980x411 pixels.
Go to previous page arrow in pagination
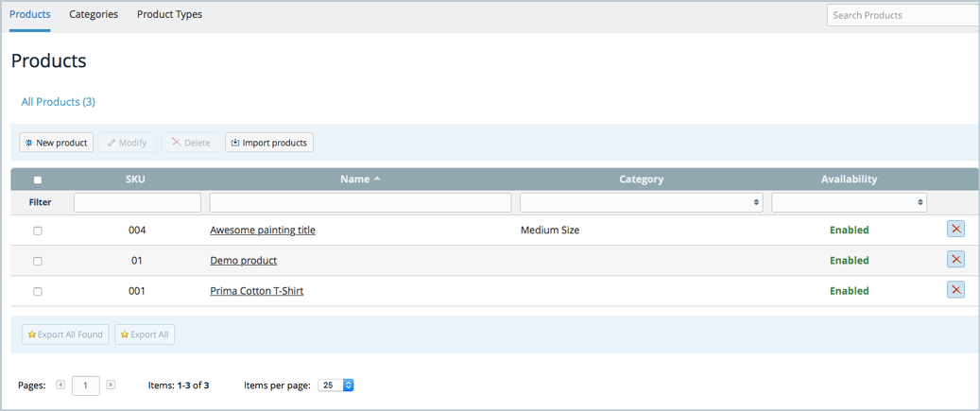(x=60, y=385)
